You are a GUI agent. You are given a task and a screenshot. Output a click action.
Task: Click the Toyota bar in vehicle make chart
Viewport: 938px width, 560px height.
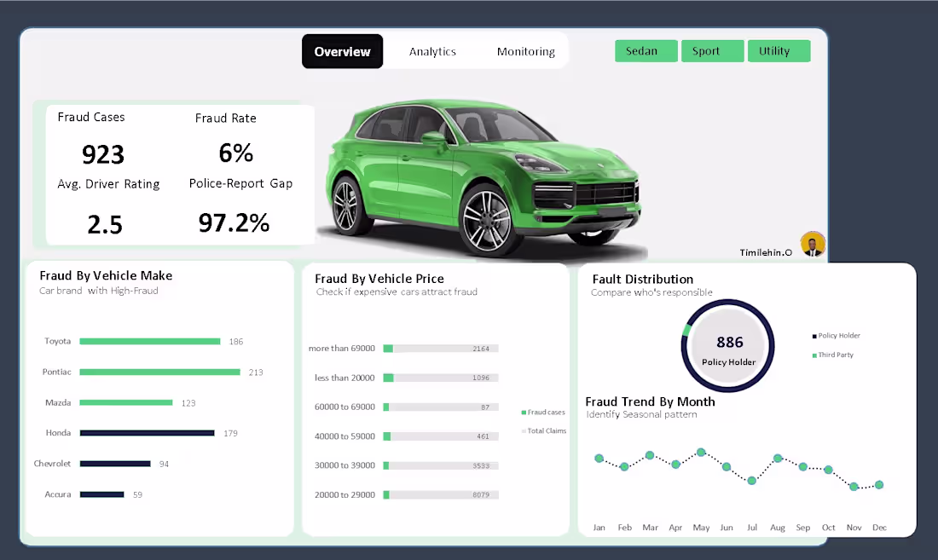150,341
